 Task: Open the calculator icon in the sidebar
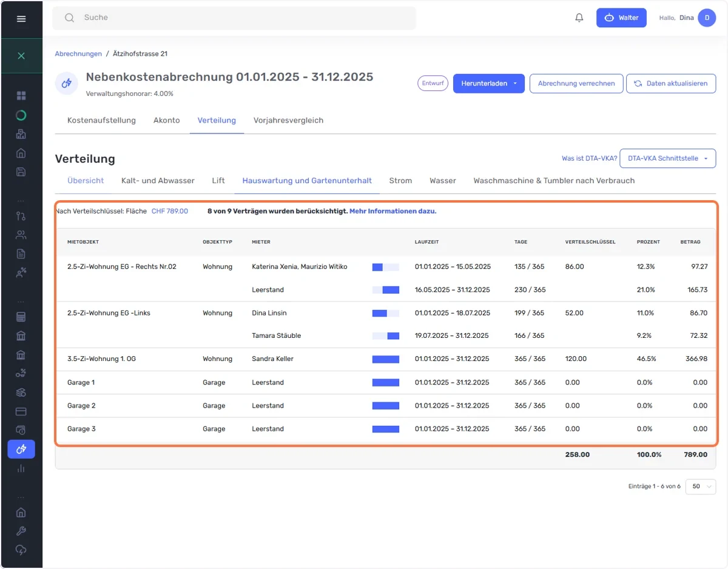tap(21, 317)
